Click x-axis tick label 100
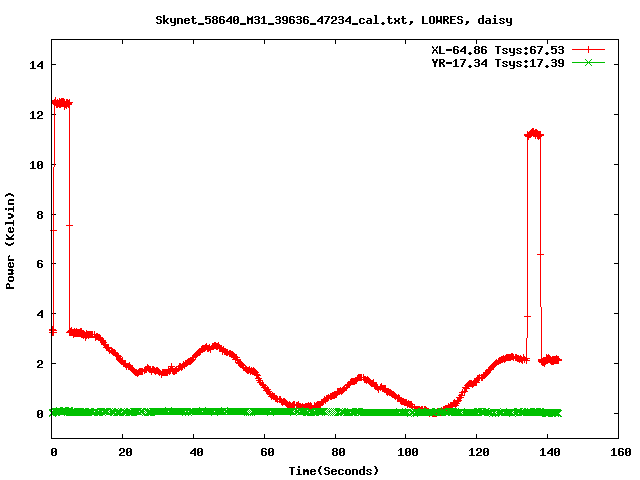640x480 pixels. click(x=408, y=452)
